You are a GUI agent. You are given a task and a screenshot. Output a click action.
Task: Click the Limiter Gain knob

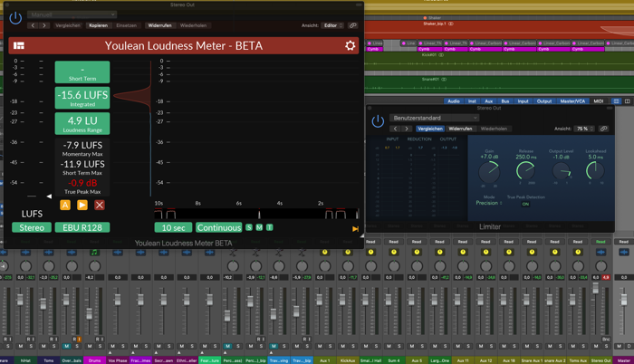click(489, 172)
